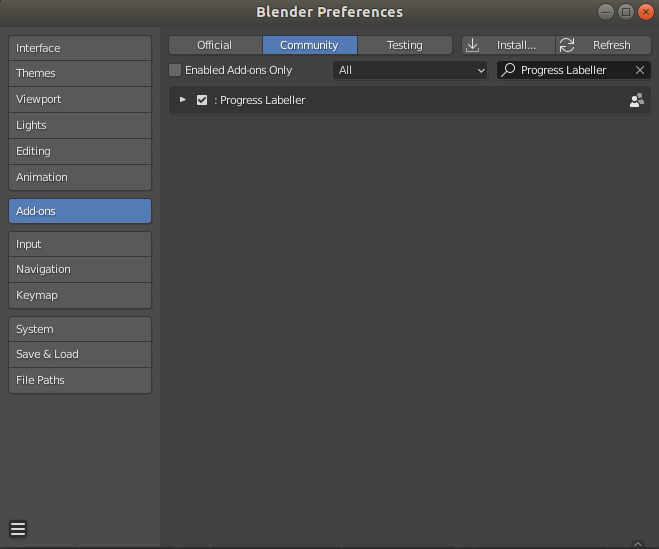Open the hamburger preferences menu

pos(18,529)
